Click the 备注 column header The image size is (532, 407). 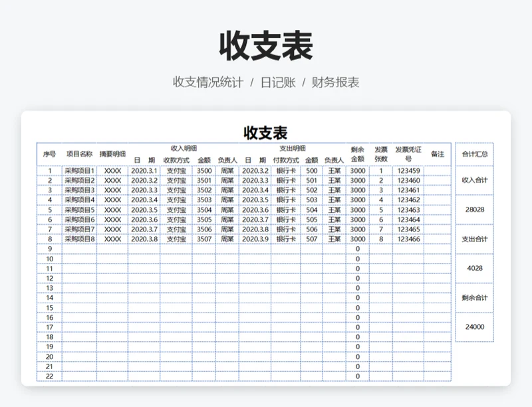437,154
